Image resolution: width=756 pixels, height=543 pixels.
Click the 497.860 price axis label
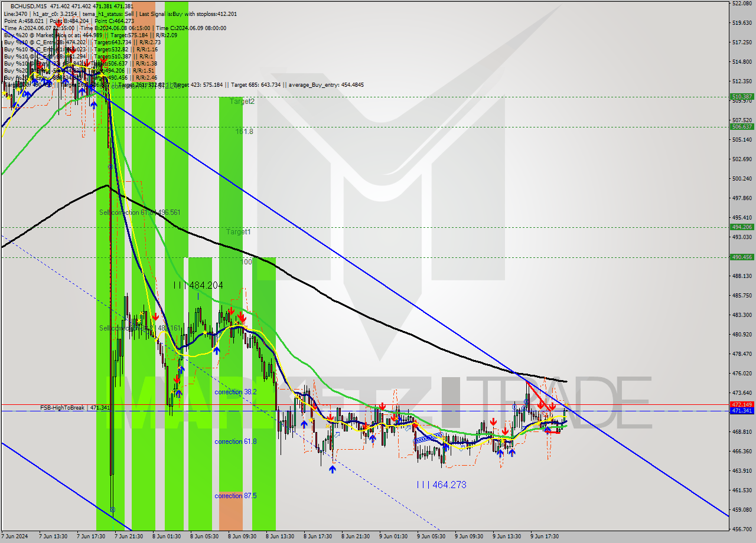point(742,198)
